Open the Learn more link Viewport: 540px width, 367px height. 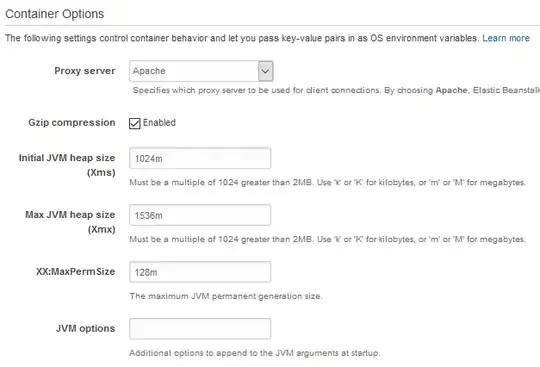click(x=506, y=38)
